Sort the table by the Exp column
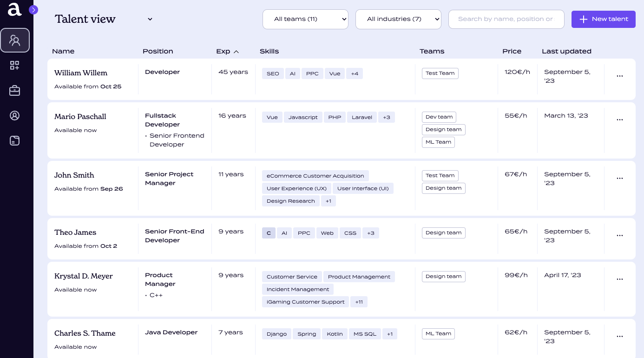644x358 pixels. (227, 51)
